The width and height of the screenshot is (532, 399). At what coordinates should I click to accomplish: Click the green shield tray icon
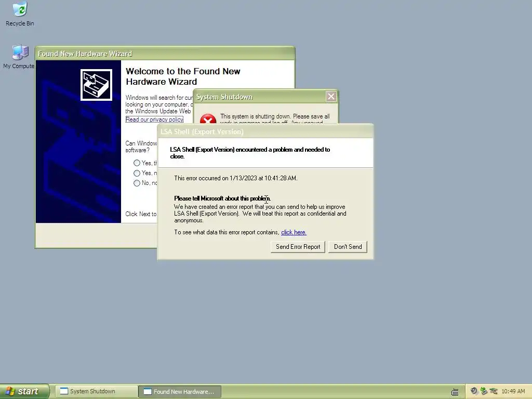click(x=484, y=391)
